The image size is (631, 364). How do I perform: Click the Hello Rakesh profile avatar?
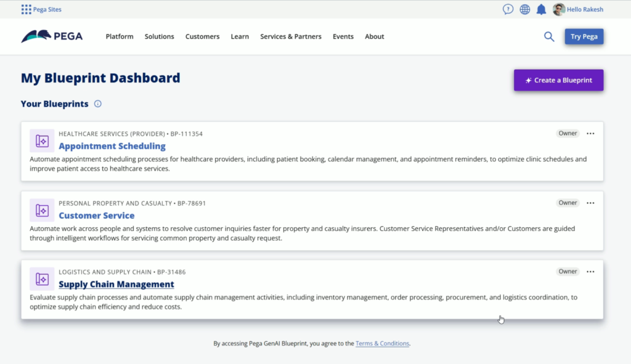pos(558,9)
